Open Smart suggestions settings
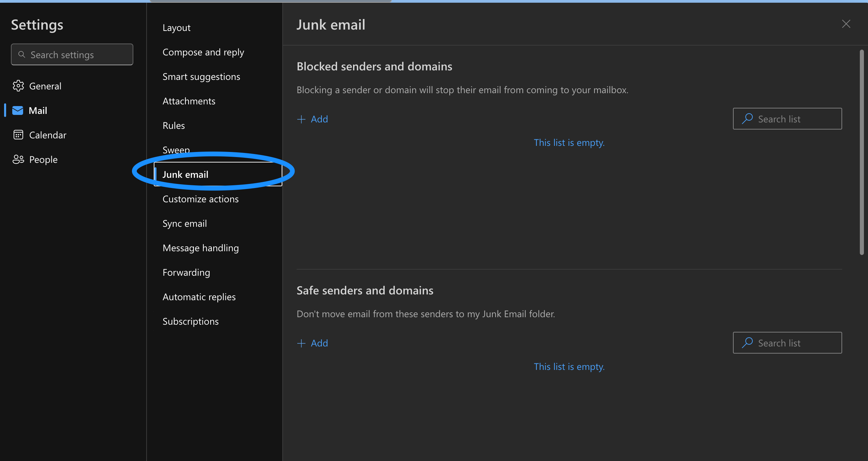868x461 pixels. (201, 76)
